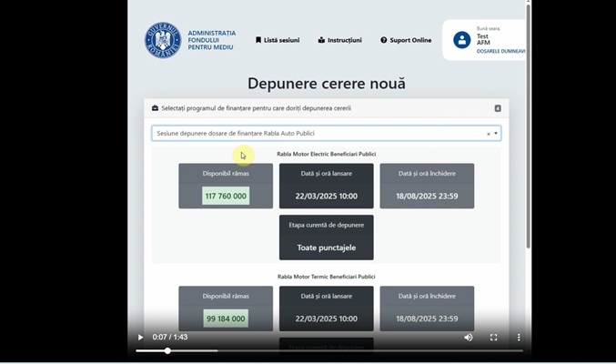The width and height of the screenshot is (616, 364).
Task: Click the 117 760 000 available amount badge
Action: coord(226,196)
